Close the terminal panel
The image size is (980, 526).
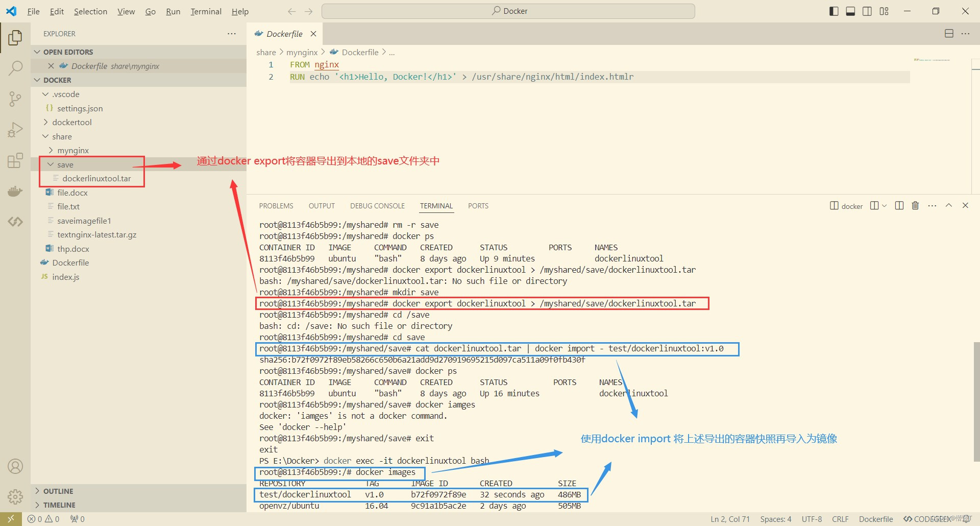tap(965, 206)
